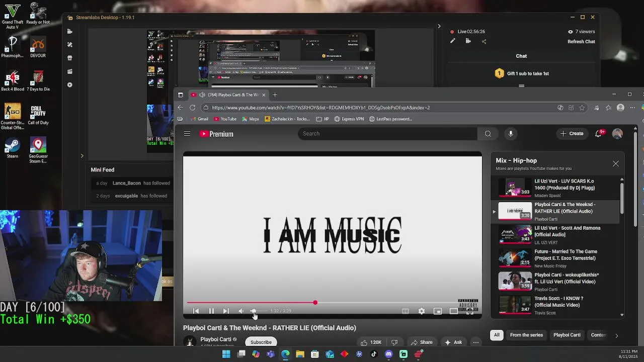Close the Mix - Hip-hop playlist panel
Viewport: 644px width, 362px height.
click(616, 164)
